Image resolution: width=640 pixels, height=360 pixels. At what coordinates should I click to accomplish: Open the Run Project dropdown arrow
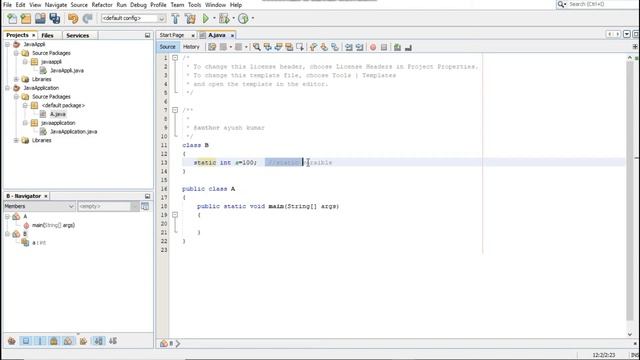click(214, 18)
